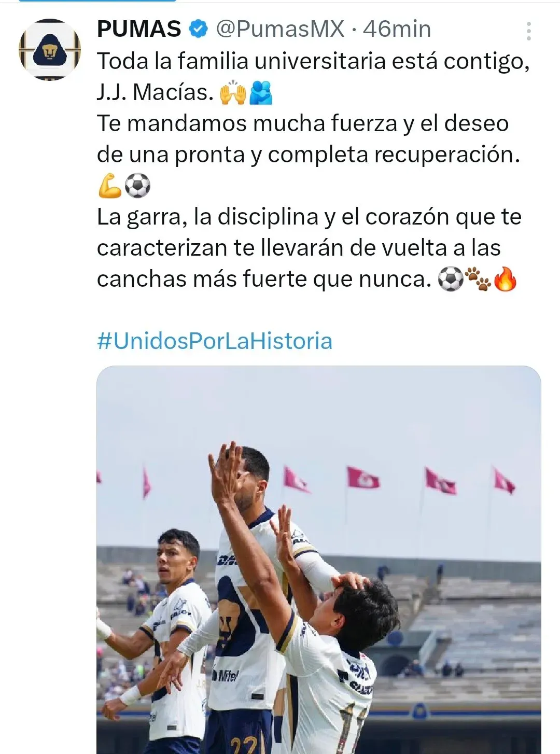Click the soccer ball emoji after 'nunca.'
The width and height of the screenshot is (560, 754).
click(x=450, y=279)
